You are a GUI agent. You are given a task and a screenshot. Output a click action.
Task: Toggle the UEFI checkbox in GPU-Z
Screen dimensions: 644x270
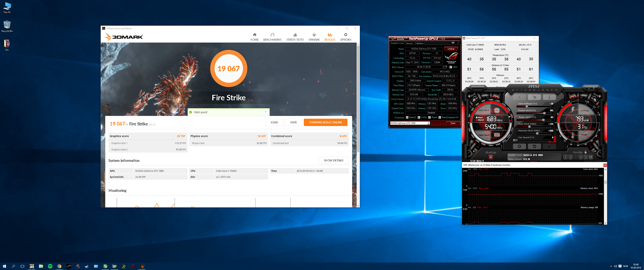point(451,67)
